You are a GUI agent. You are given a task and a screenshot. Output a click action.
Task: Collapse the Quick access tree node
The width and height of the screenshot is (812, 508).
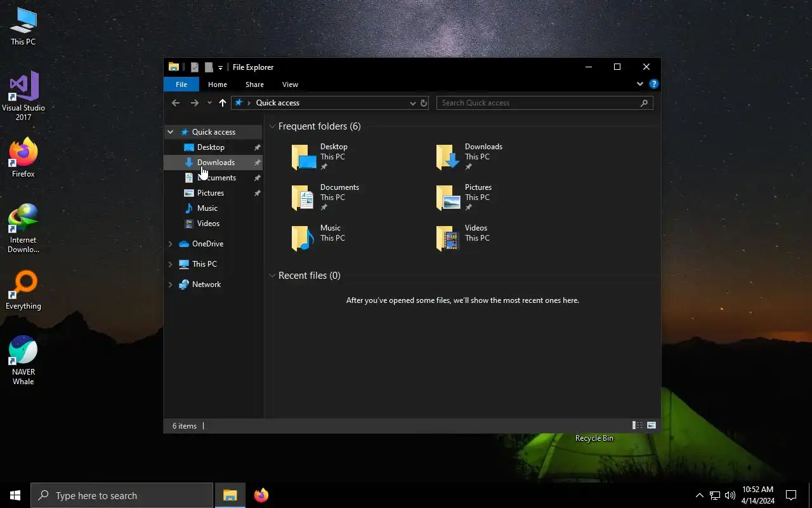point(170,132)
